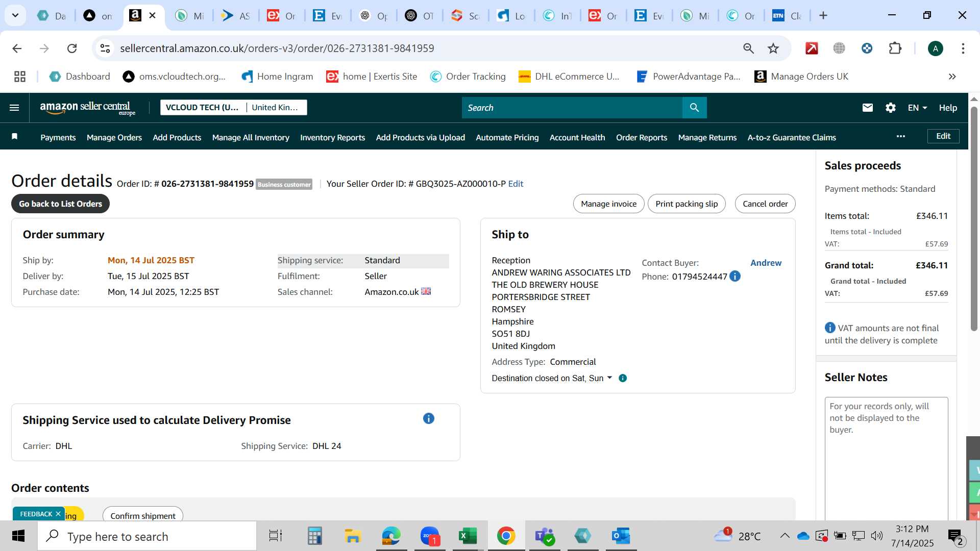Open Manage Orders UK bookmark
Screen dimensions: 980x551
pyautogui.click(x=801, y=77)
